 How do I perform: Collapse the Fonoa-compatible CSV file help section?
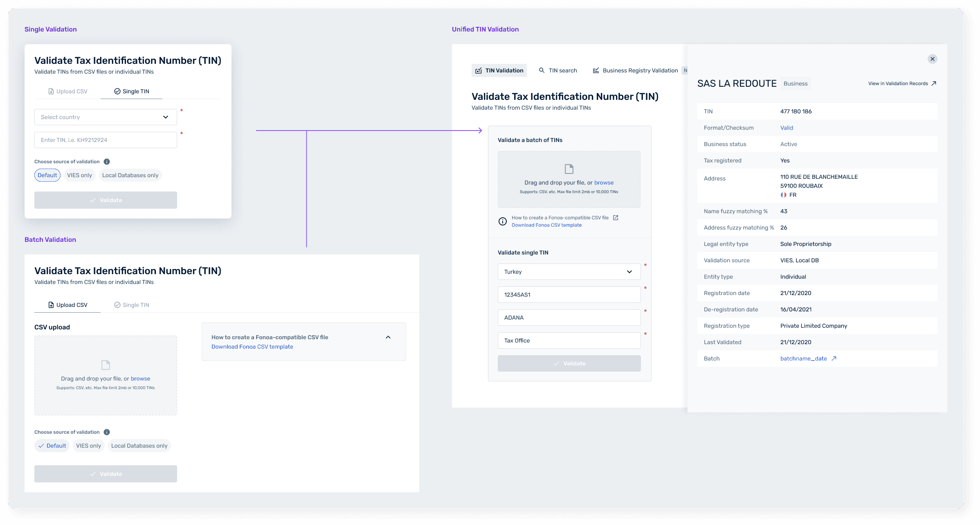[388, 337]
